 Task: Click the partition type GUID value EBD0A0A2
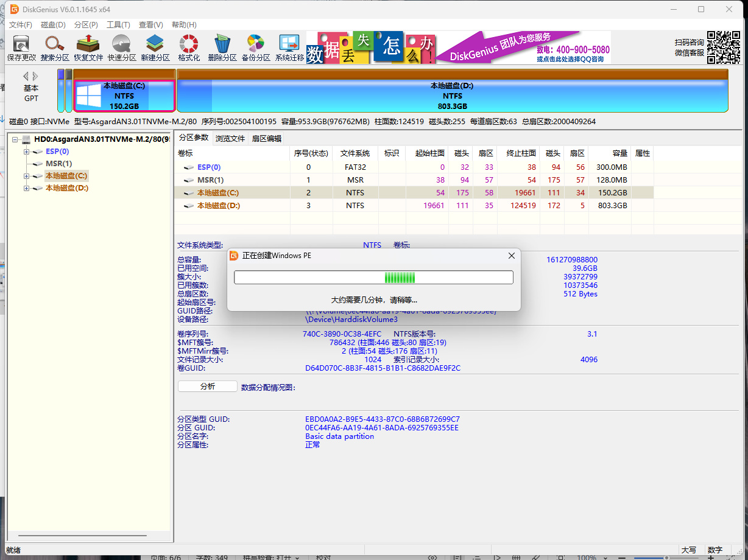click(383, 419)
